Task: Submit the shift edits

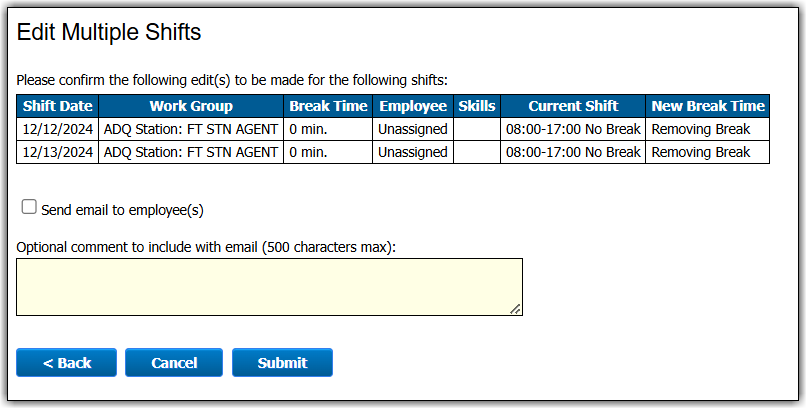Action: (x=282, y=363)
